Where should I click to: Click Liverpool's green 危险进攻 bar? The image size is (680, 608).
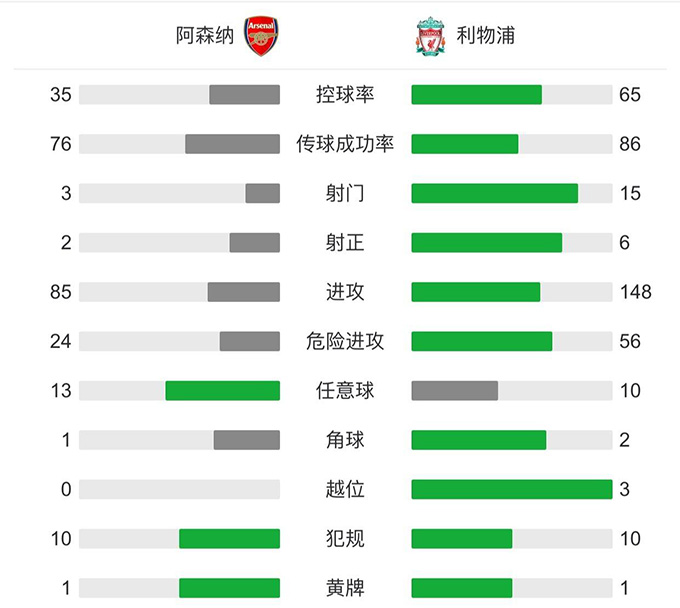coord(481,341)
